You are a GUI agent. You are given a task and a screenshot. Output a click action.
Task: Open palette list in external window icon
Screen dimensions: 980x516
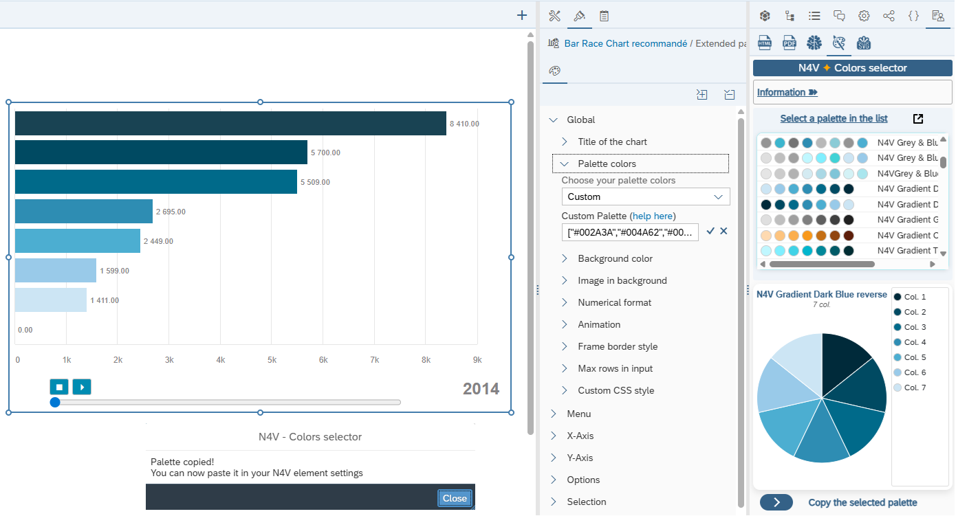point(918,119)
